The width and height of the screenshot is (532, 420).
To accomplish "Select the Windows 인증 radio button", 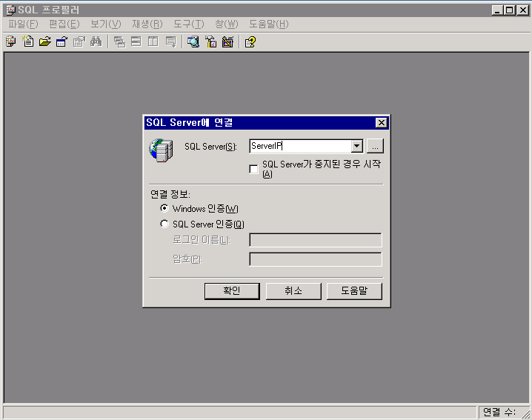I will [164, 208].
